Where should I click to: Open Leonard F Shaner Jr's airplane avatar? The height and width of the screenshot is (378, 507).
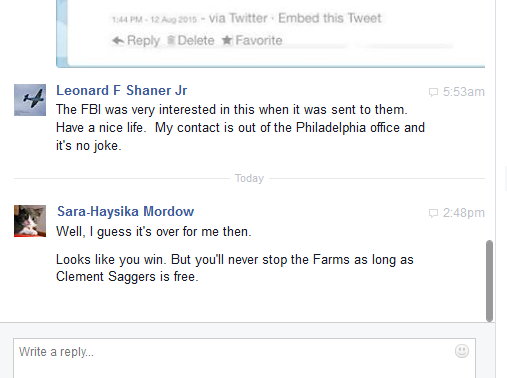tap(30, 100)
